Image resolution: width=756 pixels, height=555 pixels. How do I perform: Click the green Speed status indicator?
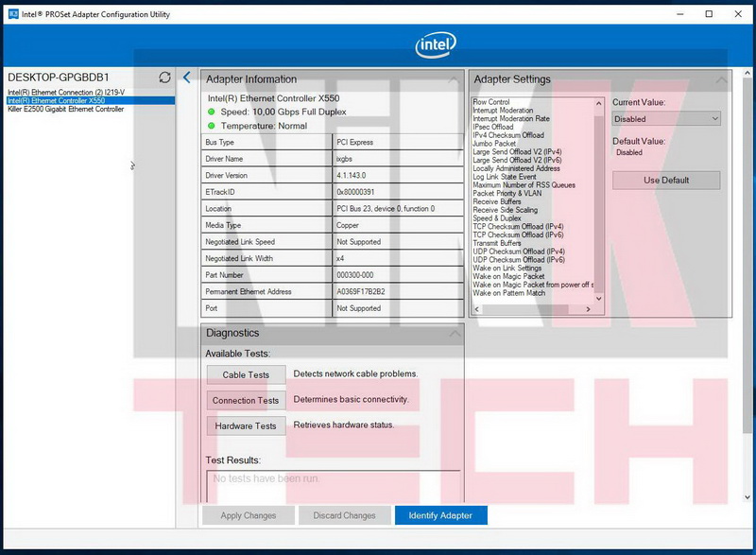(211, 112)
